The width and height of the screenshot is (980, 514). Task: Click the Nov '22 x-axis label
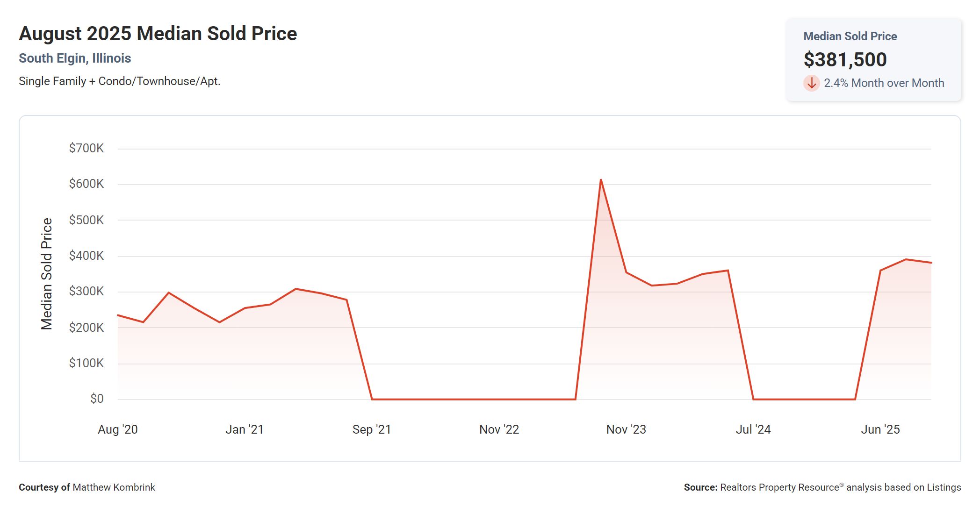pos(499,429)
